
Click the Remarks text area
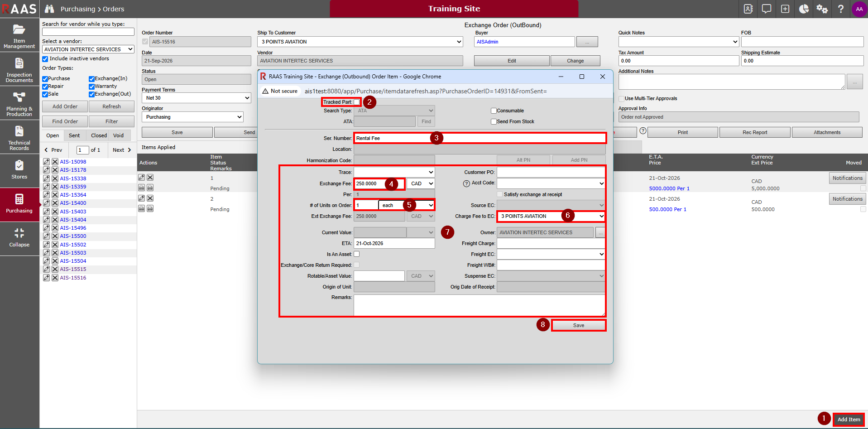(x=480, y=305)
